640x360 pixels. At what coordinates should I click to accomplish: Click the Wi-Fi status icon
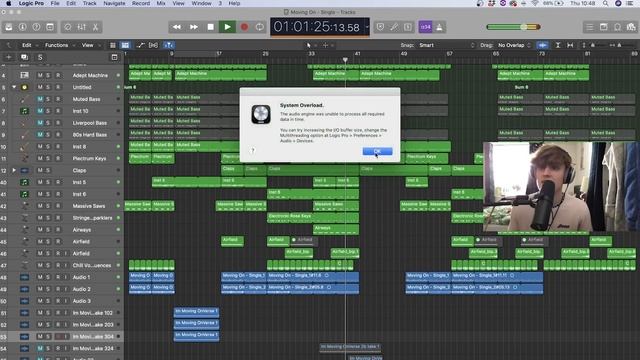pyautogui.click(x=535, y=3)
